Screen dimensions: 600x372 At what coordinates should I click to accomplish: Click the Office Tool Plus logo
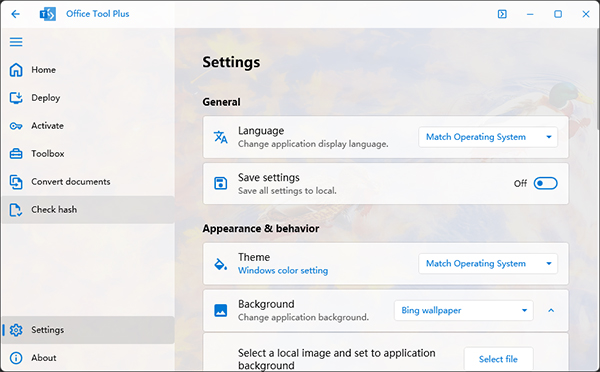[x=47, y=14]
